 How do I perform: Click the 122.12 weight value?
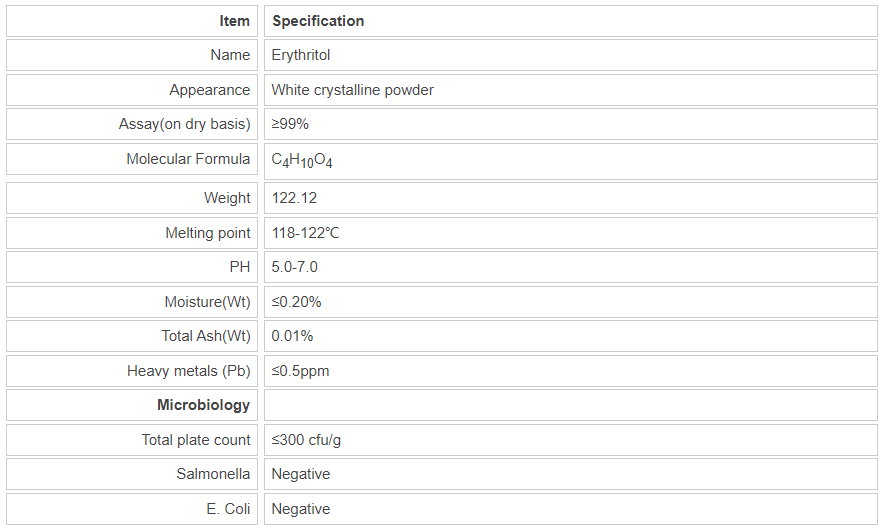(294, 198)
